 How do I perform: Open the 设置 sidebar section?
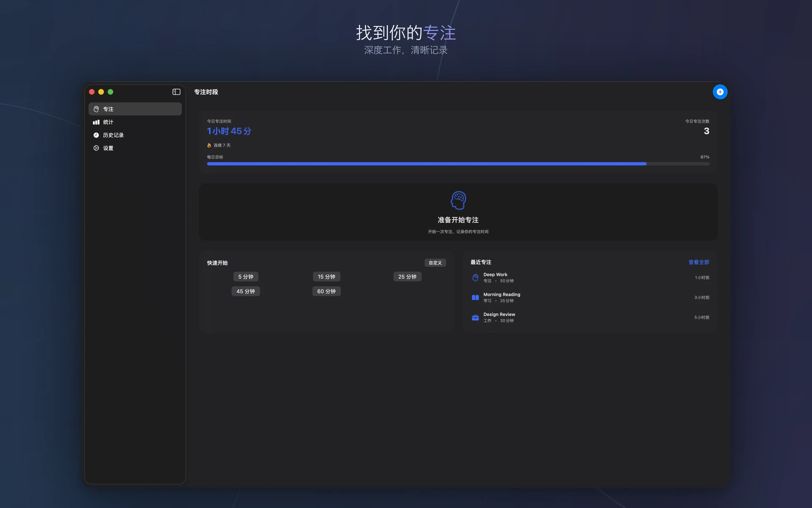(x=135, y=148)
